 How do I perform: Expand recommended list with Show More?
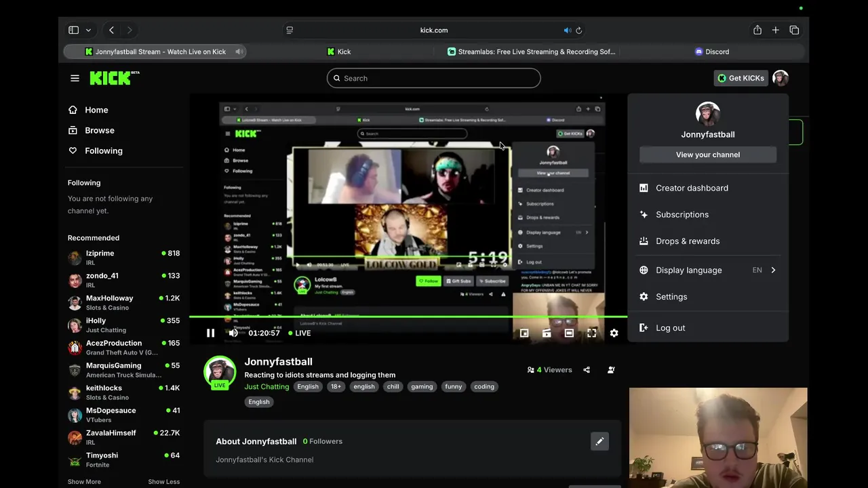click(x=84, y=482)
